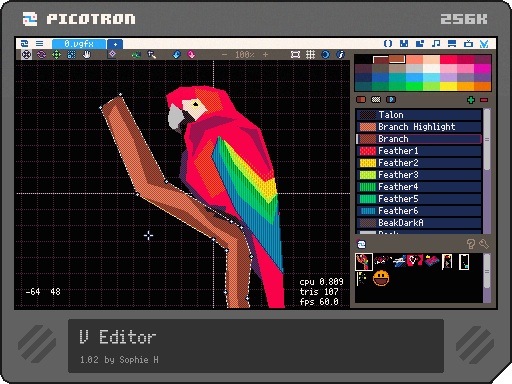Select the red heart-shape thumbnail
This screenshot has height=384, width=512.
(415, 260)
